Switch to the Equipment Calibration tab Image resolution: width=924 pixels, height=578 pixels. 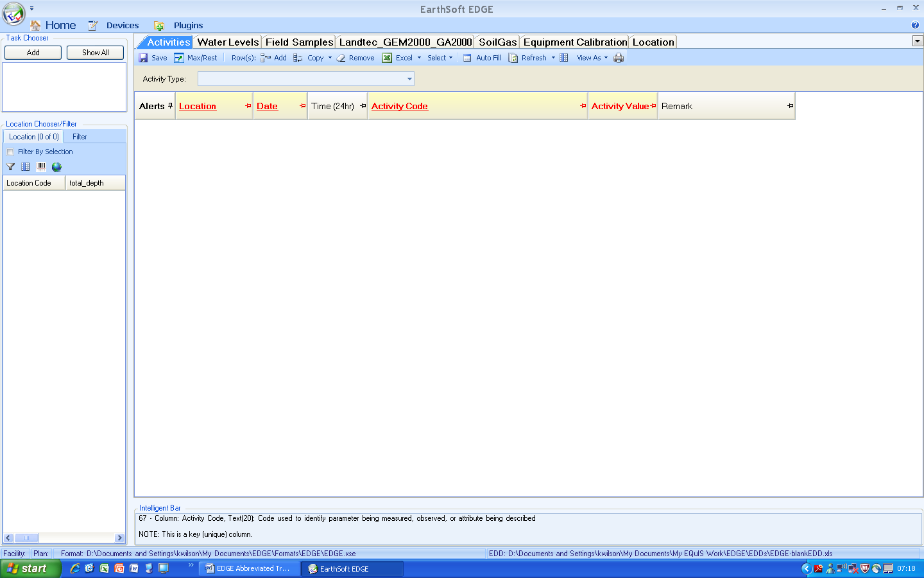pos(575,42)
